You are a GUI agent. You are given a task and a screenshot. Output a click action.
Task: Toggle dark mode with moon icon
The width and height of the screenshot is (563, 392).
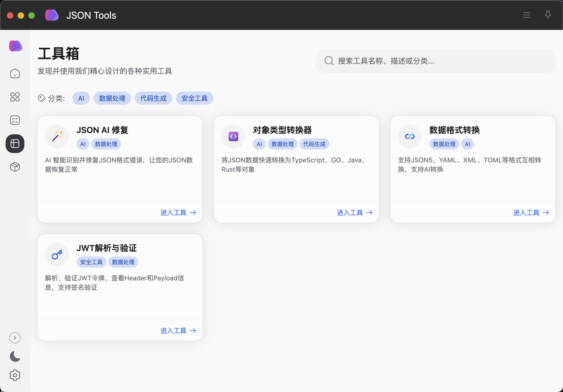15,356
